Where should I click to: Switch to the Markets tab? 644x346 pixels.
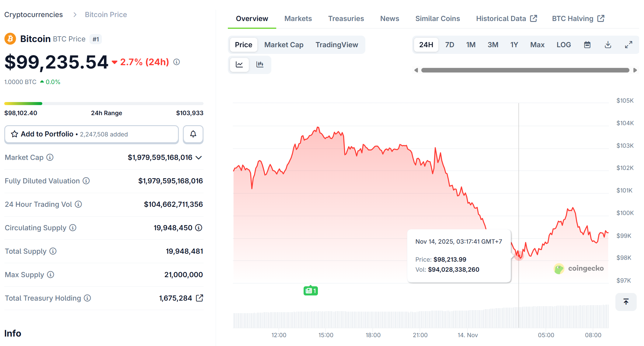pos(298,18)
